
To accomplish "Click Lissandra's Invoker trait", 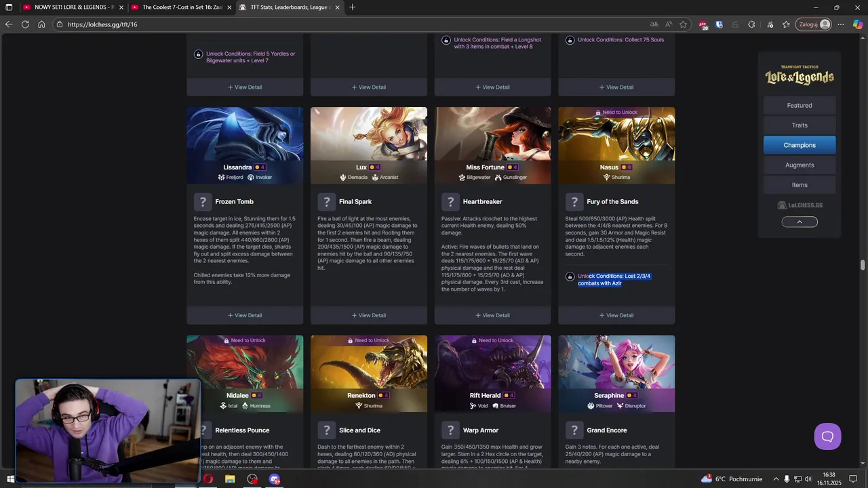I will pos(260,178).
